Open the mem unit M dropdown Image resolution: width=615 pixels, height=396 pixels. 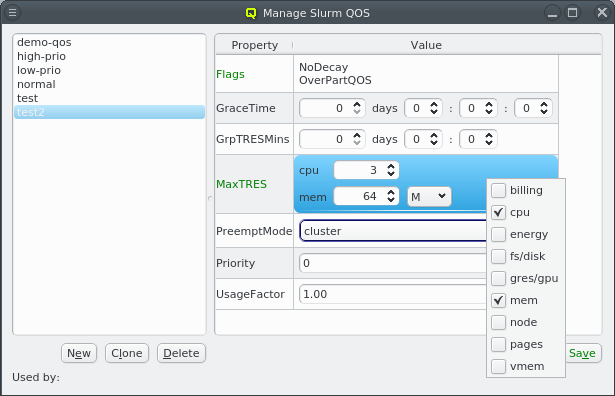pyautogui.click(x=429, y=196)
